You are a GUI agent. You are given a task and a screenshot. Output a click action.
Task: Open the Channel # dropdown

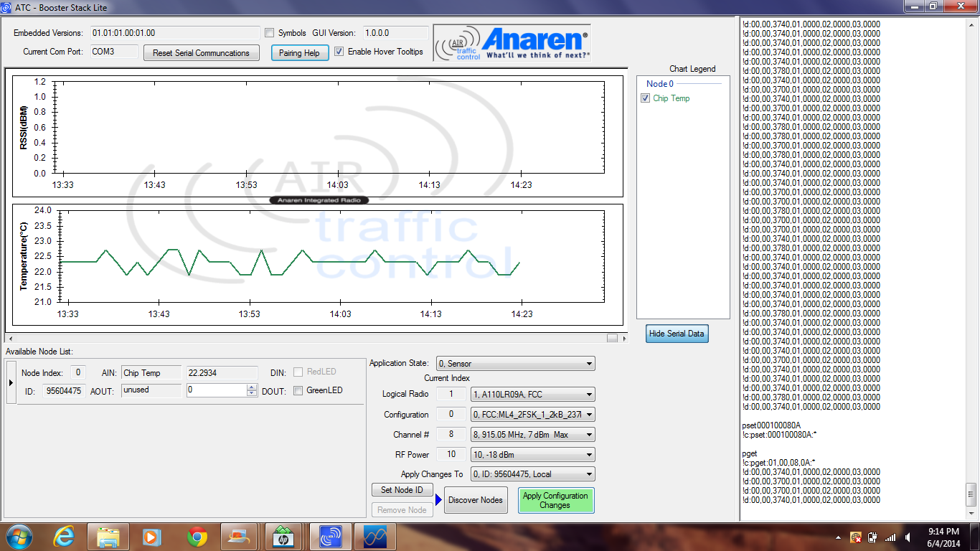[532, 434]
